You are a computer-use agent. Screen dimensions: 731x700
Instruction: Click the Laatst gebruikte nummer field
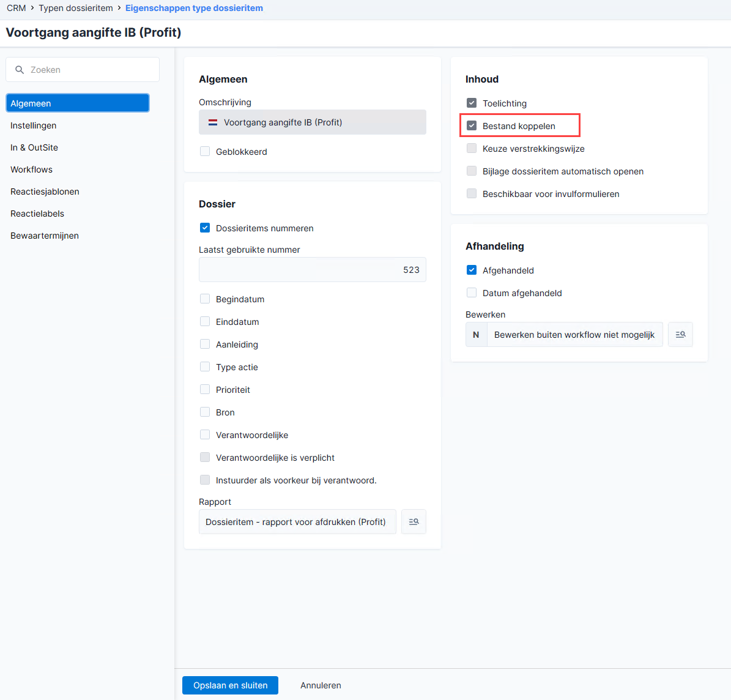click(x=313, y=270)
